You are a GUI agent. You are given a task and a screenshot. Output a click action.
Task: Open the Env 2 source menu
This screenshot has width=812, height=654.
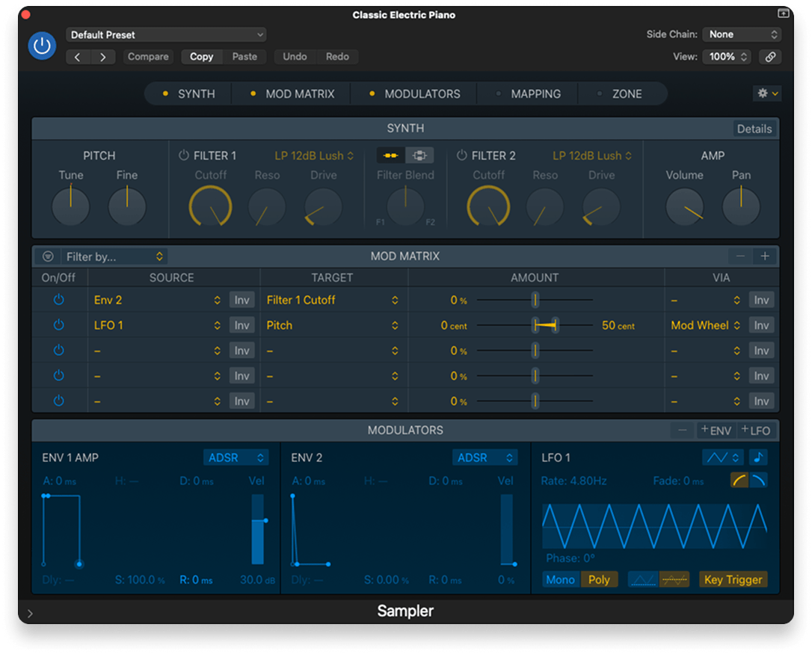coord(157,300)
